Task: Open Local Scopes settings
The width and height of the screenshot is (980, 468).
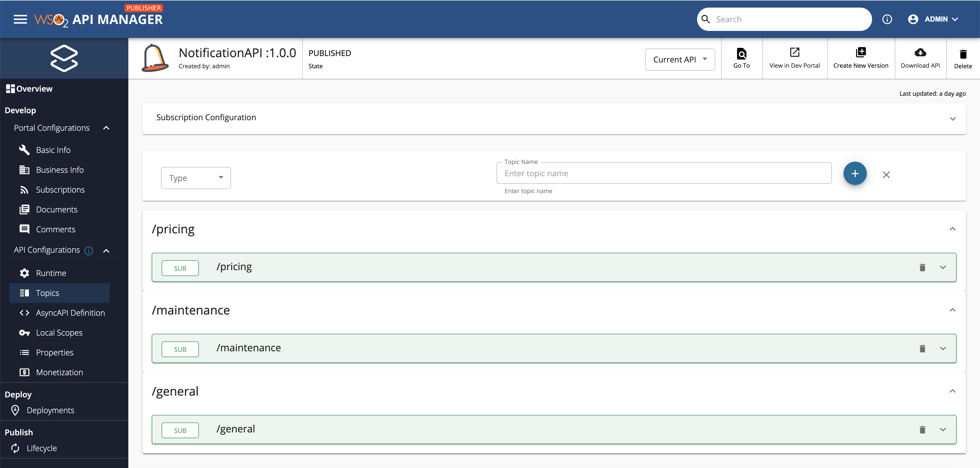Action: point(24,332)
